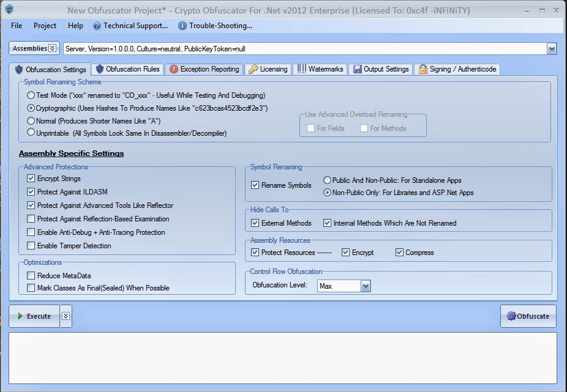
Task: Disable the Encrypt Strings option
Action: pos(31,179)
